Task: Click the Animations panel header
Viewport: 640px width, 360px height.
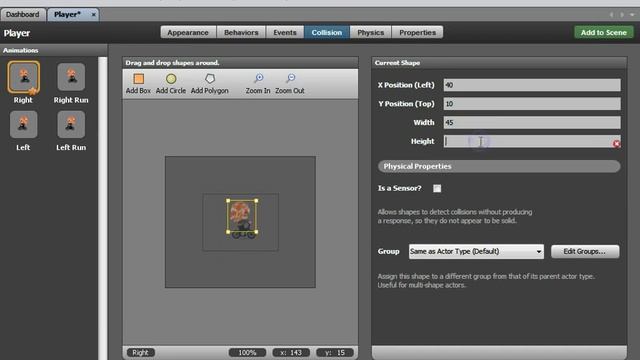Action: [x=53, y=50]
